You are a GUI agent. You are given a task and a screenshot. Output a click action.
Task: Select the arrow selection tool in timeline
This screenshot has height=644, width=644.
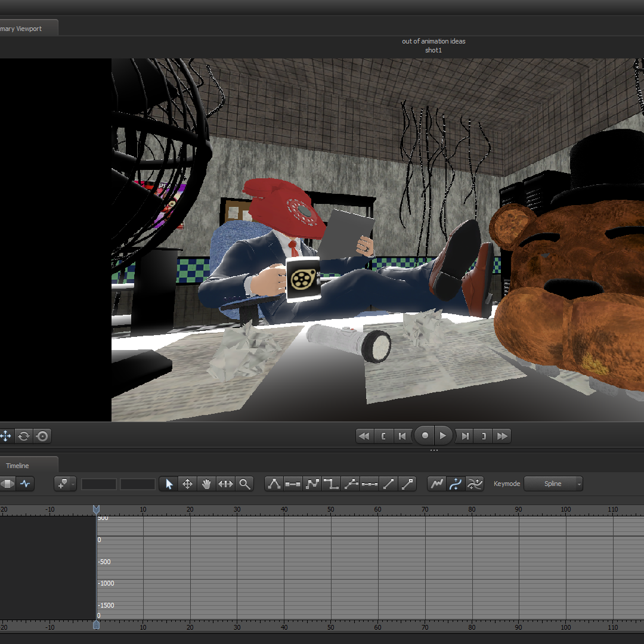pos(169,484)
